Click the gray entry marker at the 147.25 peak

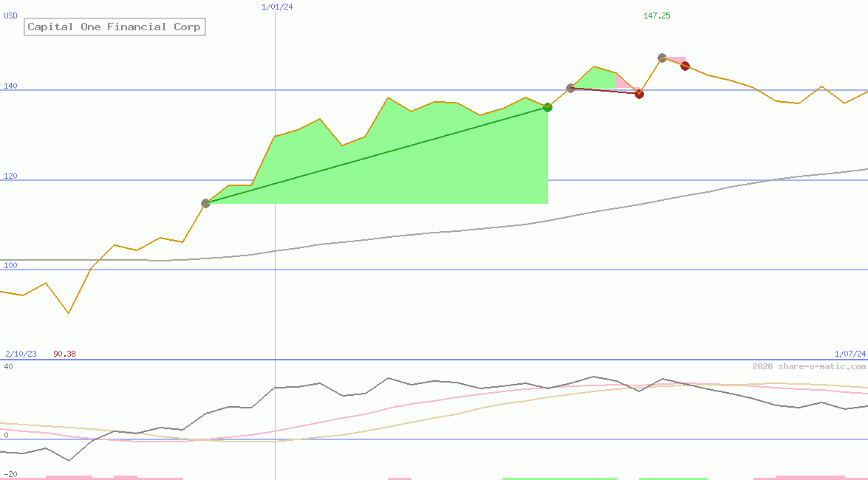point(662,58)
